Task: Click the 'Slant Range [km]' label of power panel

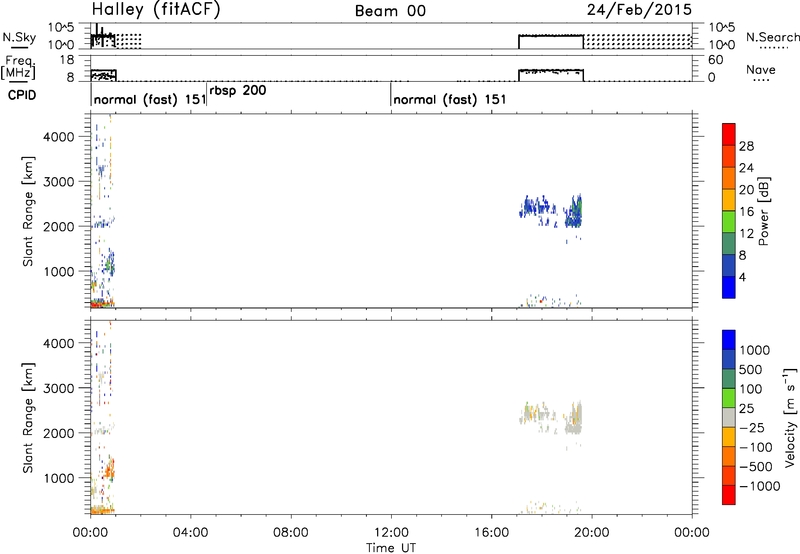Action: click(28, 211)
